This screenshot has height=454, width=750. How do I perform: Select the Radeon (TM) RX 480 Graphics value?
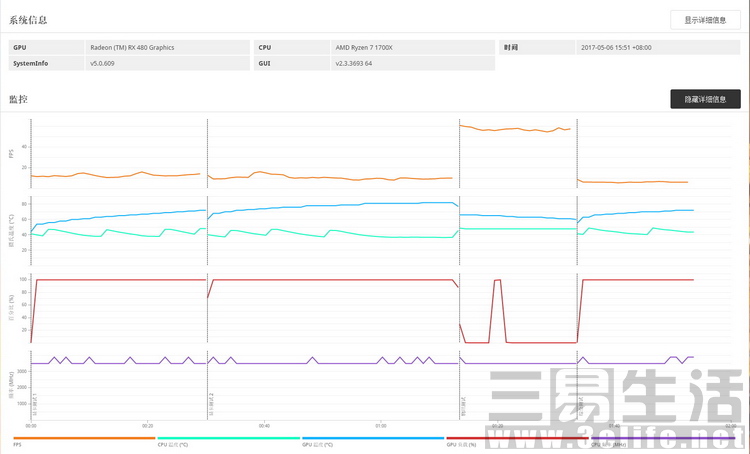tap(132, 47)
